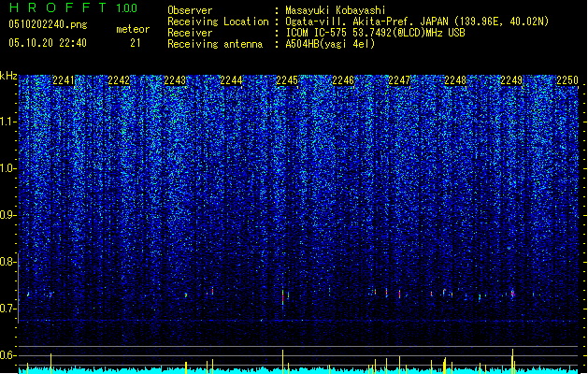Screen dimensions: 588x374
Task: Jump to the 2243 time marker
Action: click(175, 80)
